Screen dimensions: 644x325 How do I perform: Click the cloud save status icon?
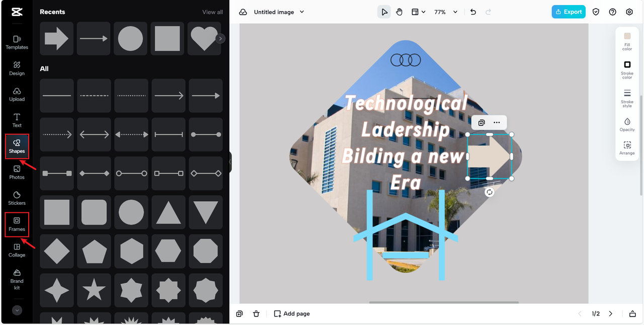click(x=243, y=12)
